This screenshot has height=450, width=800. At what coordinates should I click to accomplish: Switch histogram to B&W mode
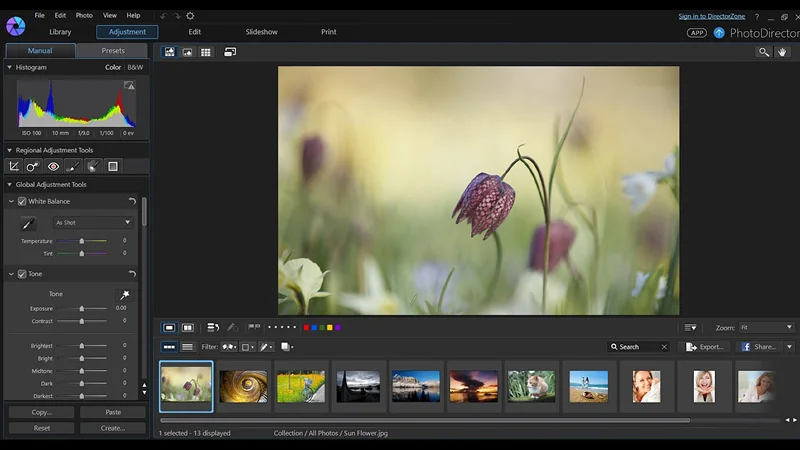click(135, 67)
